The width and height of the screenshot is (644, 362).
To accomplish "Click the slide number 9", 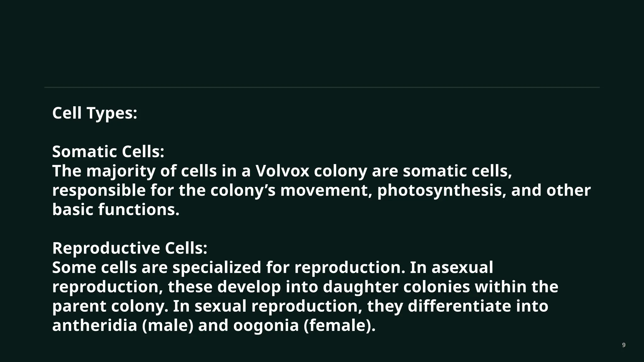I will (624, 345).
